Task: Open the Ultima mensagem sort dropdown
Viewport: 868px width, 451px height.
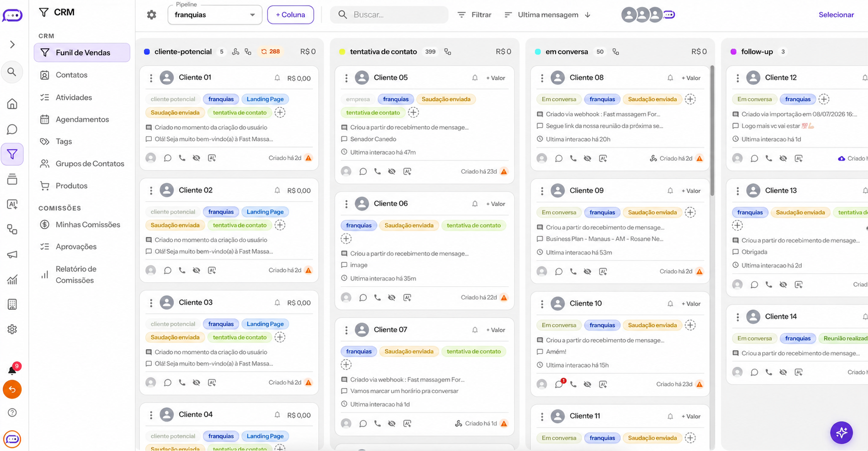Action: 548,15
